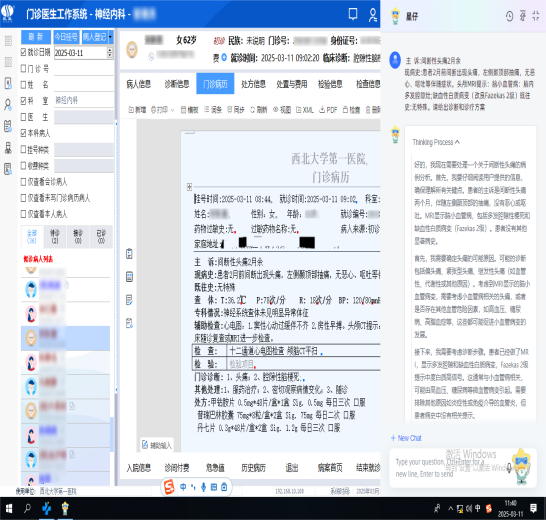
Task: Start a New Chat in 星仔 panel
Action: (x=406, y=438)
